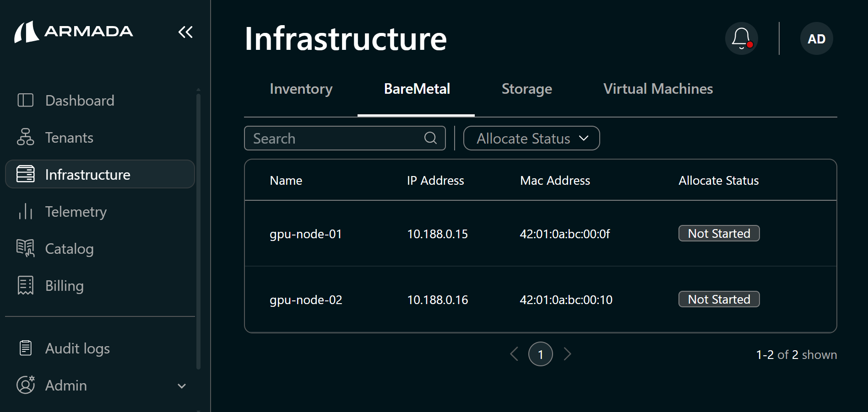Go to next page arrow
Image resolution: width=868 pixels, height=412 pixels.
click(x=567, y=354)
